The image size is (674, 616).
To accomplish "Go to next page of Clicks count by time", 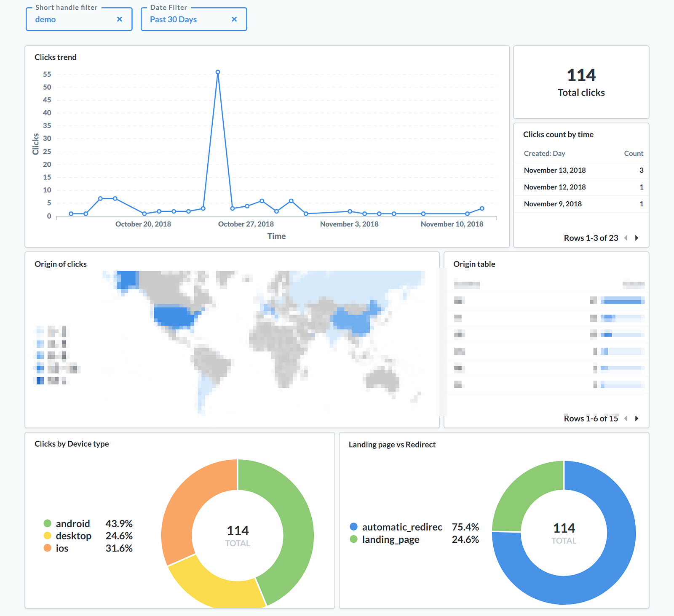I will [637, 238].
